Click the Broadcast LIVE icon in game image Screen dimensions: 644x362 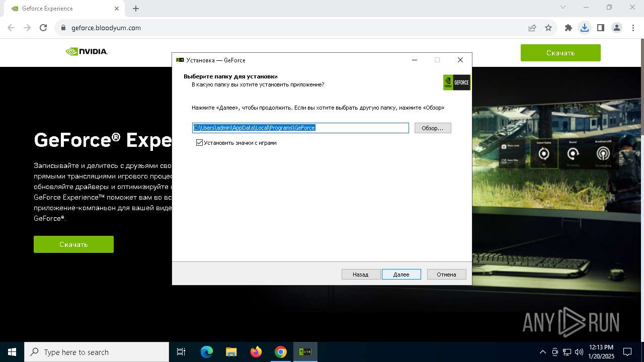[603, 154]
